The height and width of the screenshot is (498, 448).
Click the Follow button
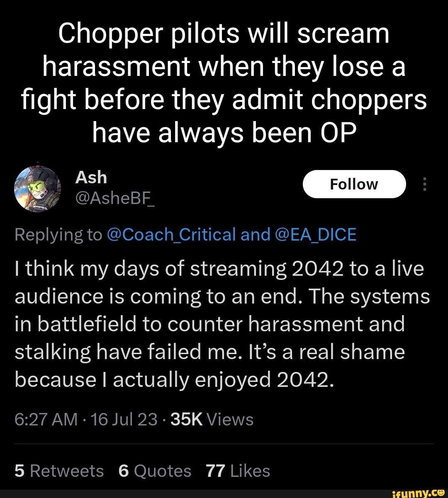tap(354, 184)
